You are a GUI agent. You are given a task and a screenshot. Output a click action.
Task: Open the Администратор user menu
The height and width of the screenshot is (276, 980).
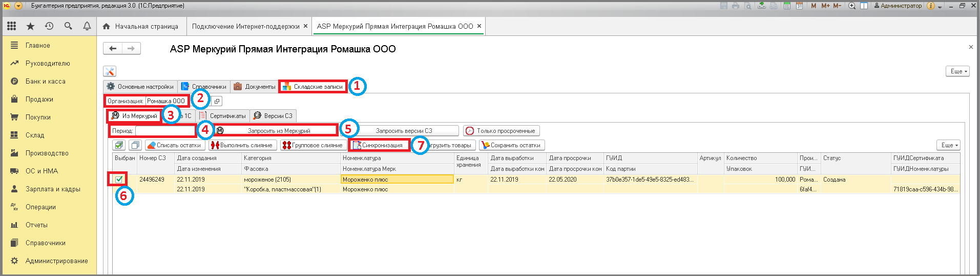click(897, 6)
